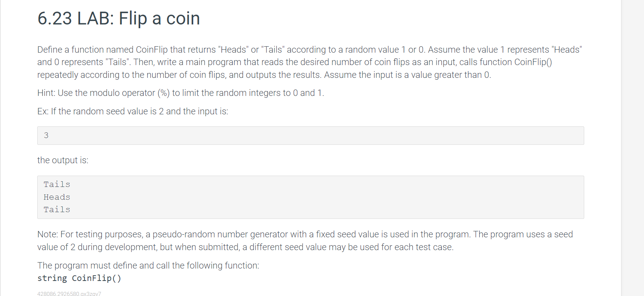
Task: Click 'The program must define and call' sentence
Action: pos(148,266)
